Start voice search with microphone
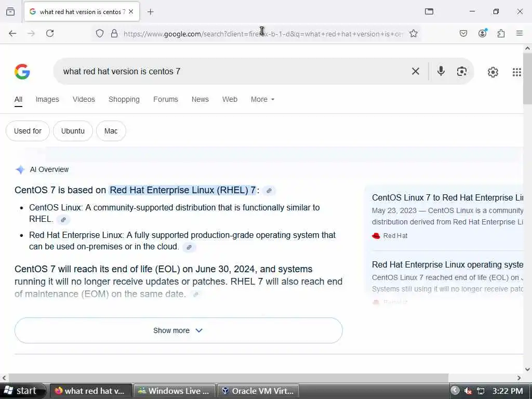Viewport: 532px width, 399px height. tap(441, 71)
